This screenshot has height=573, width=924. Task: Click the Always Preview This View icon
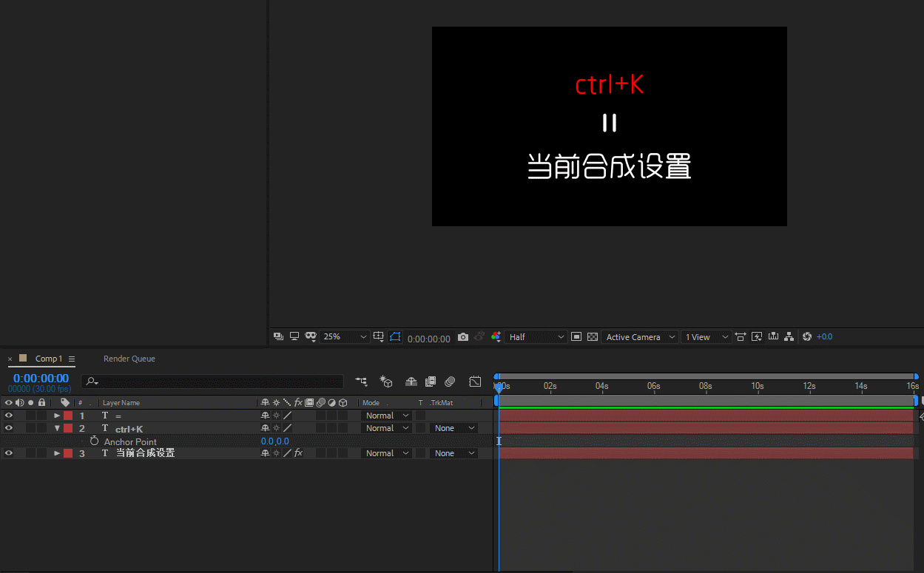278,336
